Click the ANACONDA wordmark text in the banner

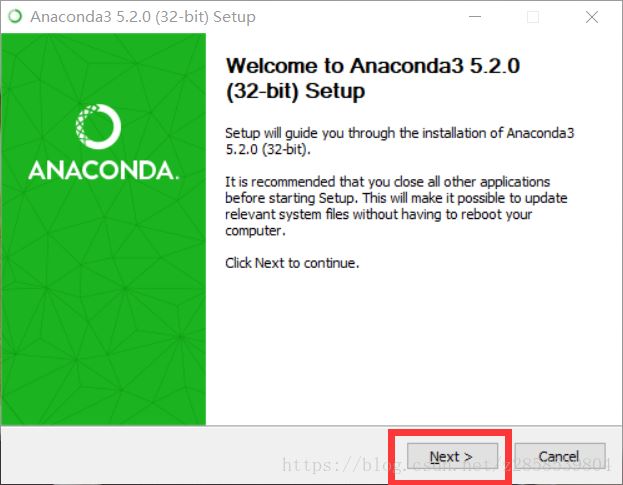pyautogui.click(x=103, y=171)
